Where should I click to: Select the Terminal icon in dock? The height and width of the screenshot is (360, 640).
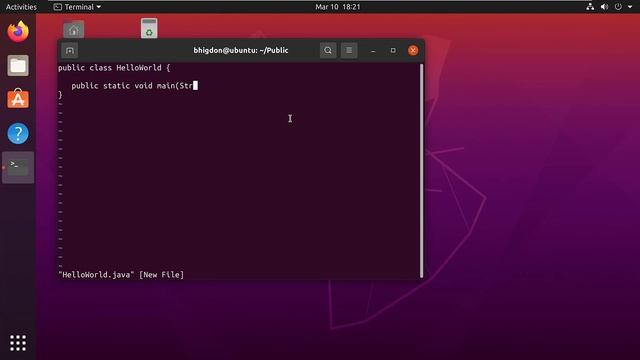[18, 167]
